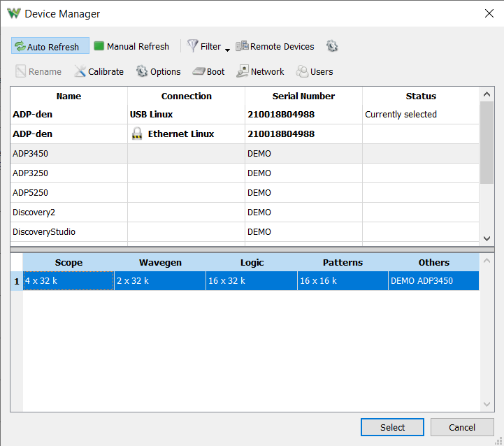Click the Name column header

click(69, 96)
